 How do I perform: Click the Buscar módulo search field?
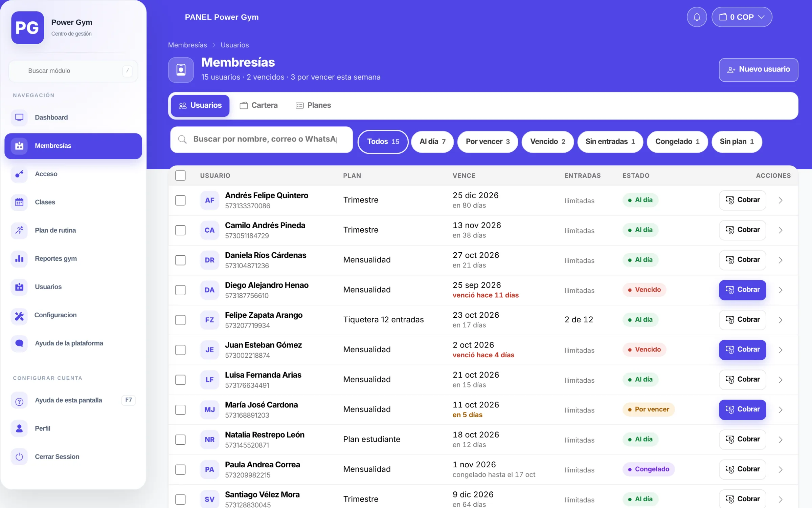pyautogui.click(x=73, y=71)
